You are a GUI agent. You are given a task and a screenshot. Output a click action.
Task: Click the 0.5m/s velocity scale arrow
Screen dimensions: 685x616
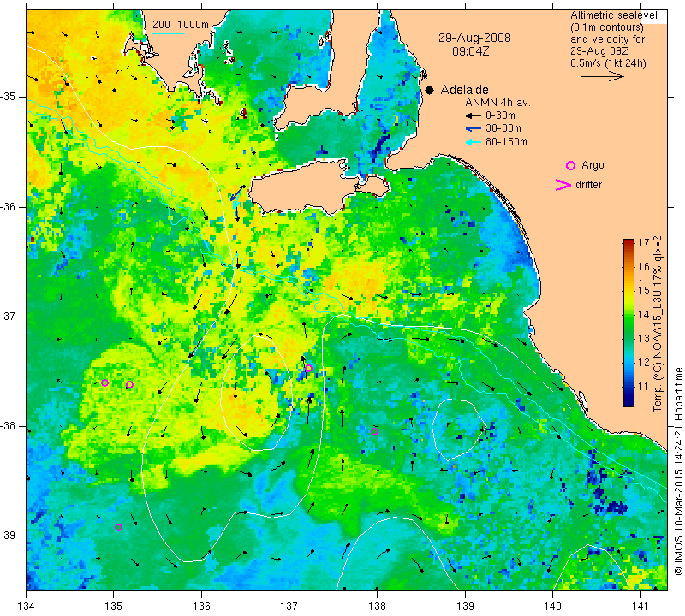(x=602, y=76)
